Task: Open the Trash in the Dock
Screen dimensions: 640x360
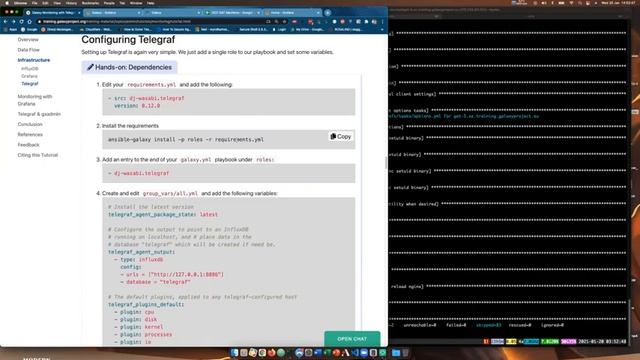Action: point(405,353)
